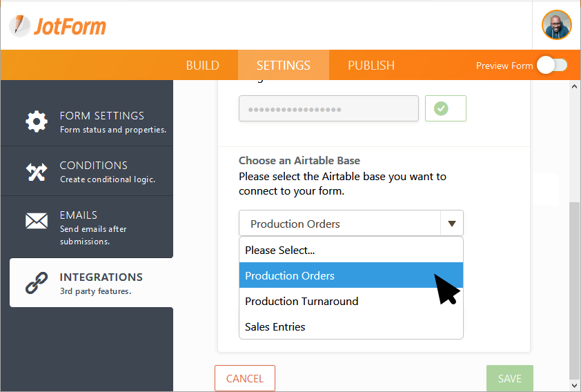Click the masked API key field

tap(328, 109)
